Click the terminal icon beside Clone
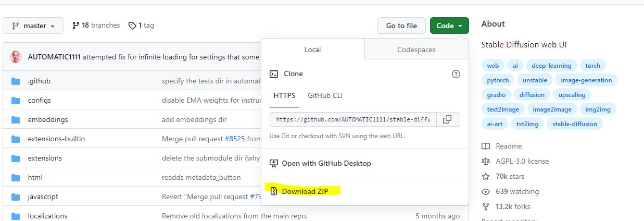 click(274, 74)
